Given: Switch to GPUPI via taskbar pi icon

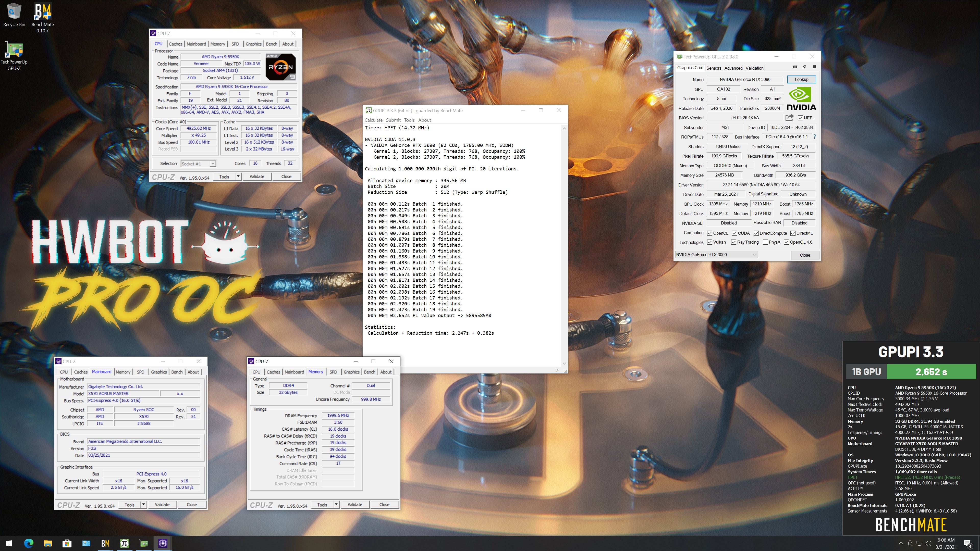Looking at the screenshot, I should [124, 543].
